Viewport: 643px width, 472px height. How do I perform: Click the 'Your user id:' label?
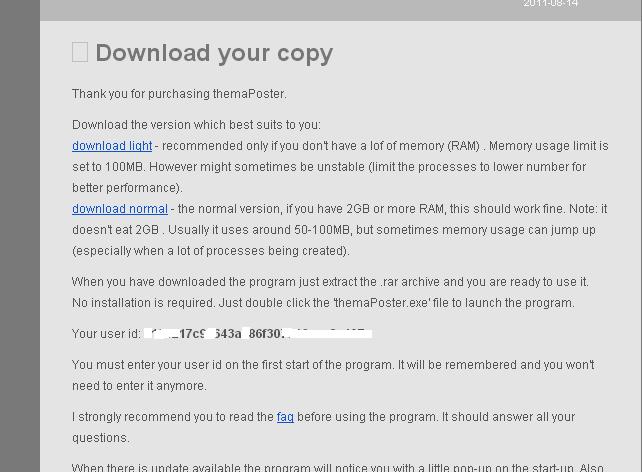(106, 334)
